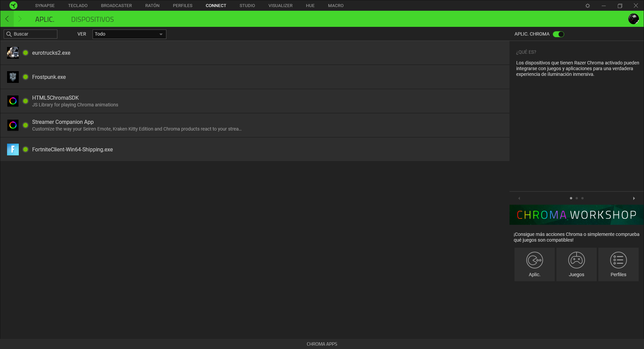Select FortniteClient-Win64-Shipping.exe text
Image resolution: width=644 pixels, height=349 pixels.
[72, 150]
